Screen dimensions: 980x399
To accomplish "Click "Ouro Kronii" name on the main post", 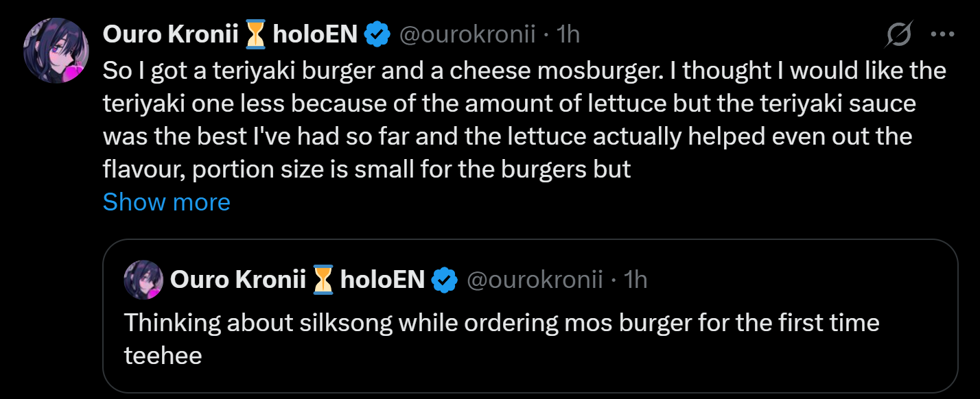I will (172, 34).
